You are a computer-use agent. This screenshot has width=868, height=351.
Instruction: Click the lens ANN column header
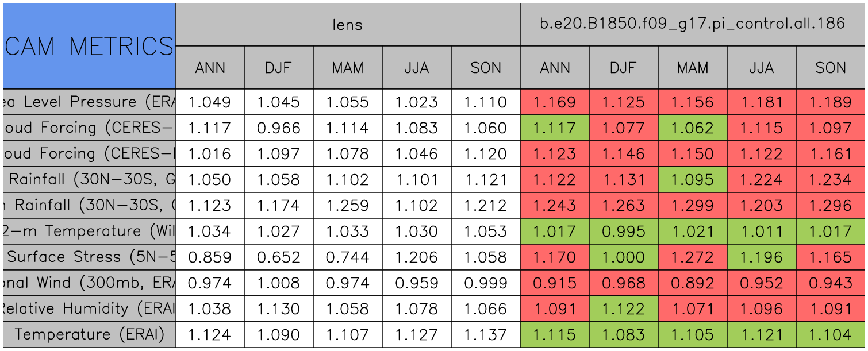coord(210,68)
